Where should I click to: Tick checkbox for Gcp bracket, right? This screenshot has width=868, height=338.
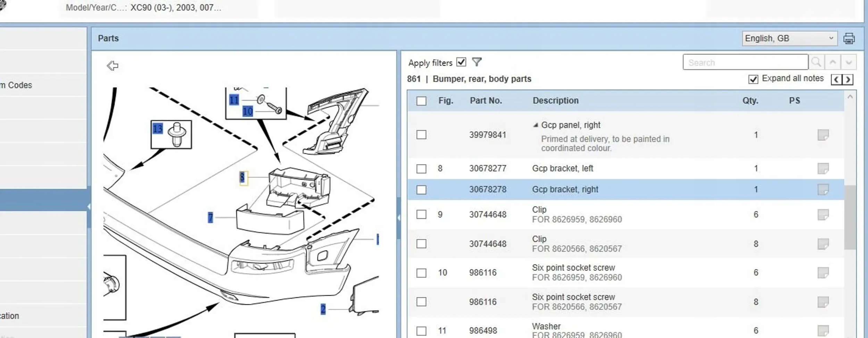422,190
